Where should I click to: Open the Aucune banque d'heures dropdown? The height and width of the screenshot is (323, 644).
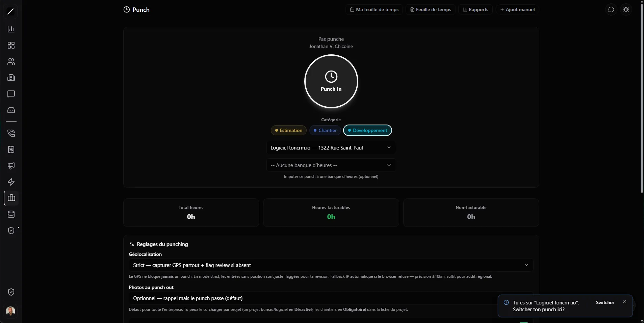pos(331,165)
